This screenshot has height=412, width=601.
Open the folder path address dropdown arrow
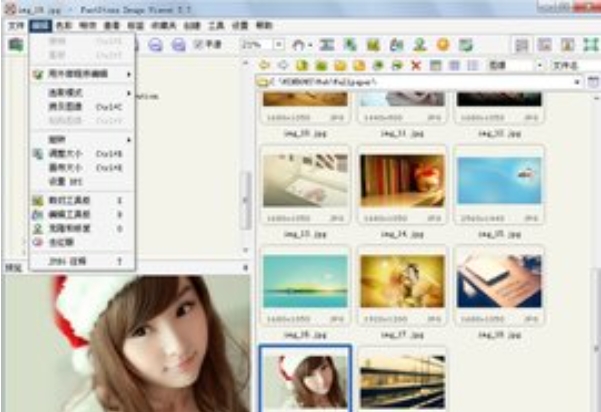pyautogui.click(x=577, y=82)
